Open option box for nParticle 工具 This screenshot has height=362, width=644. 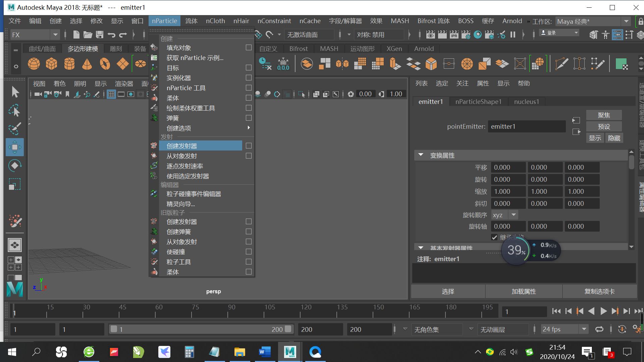point(249,88)
